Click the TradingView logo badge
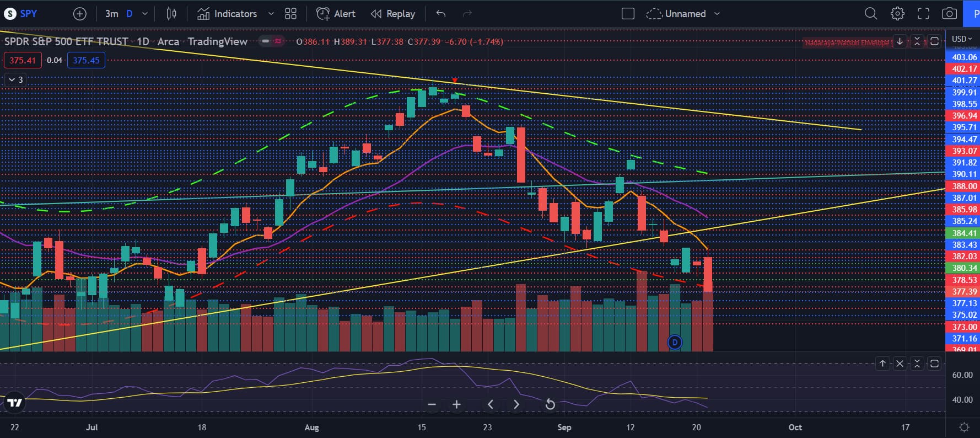980x438 pixels. (15, 402)
